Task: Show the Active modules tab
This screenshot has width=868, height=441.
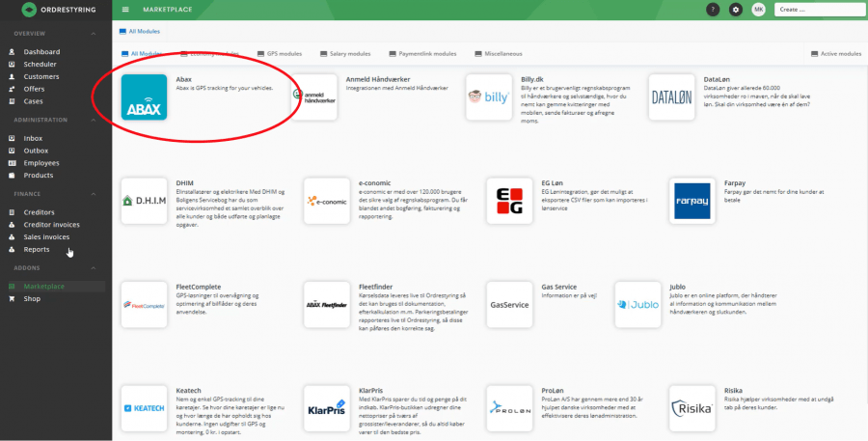Action: pyautogui.click(x=836, y=54)
